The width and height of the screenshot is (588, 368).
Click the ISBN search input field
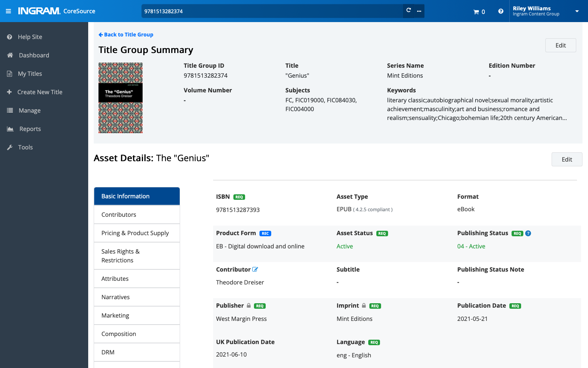pyautogui.click(x=272, y=11)
